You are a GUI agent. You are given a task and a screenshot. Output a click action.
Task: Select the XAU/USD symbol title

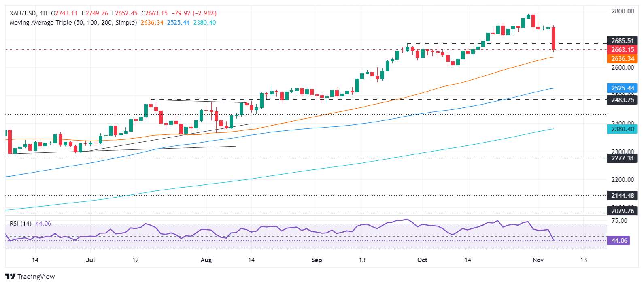tap(22, 13)
